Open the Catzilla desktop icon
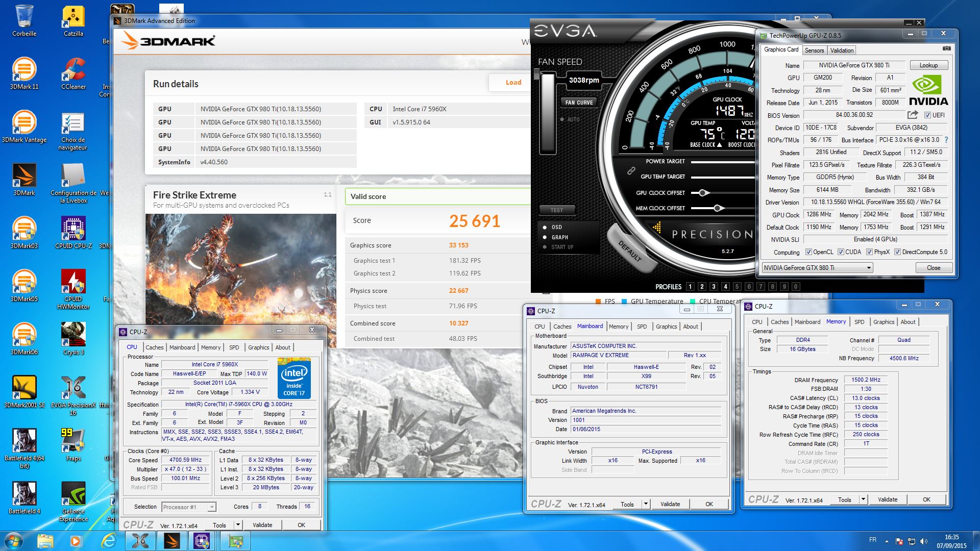The height and width of the screenshot is (551, 980). pyautogui.click(x=73, y=21)
